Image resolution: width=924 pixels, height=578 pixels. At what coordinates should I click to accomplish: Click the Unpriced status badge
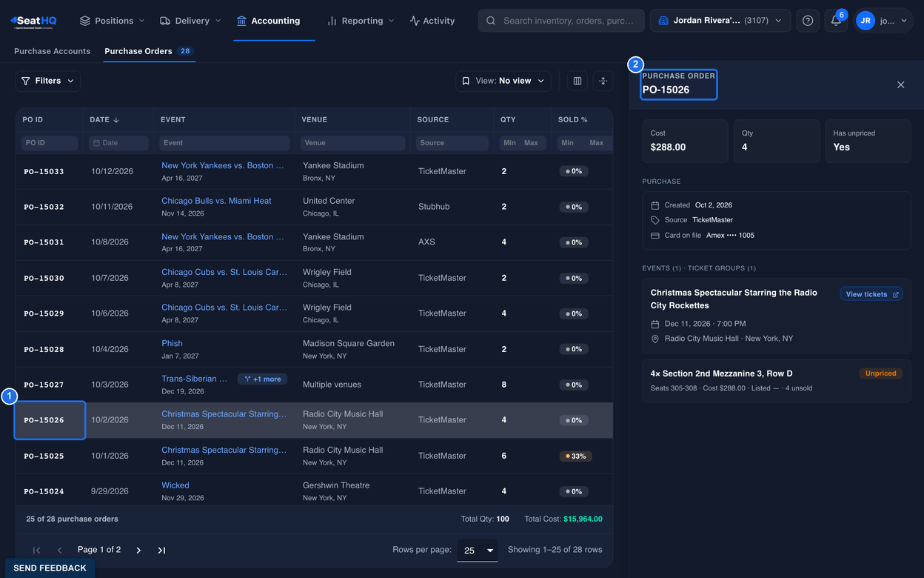880,373
